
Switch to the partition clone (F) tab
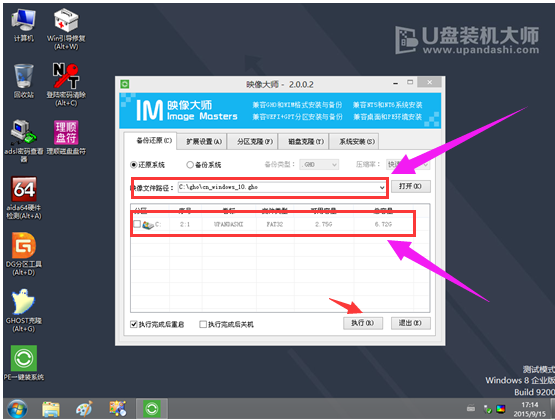point(252,142)
